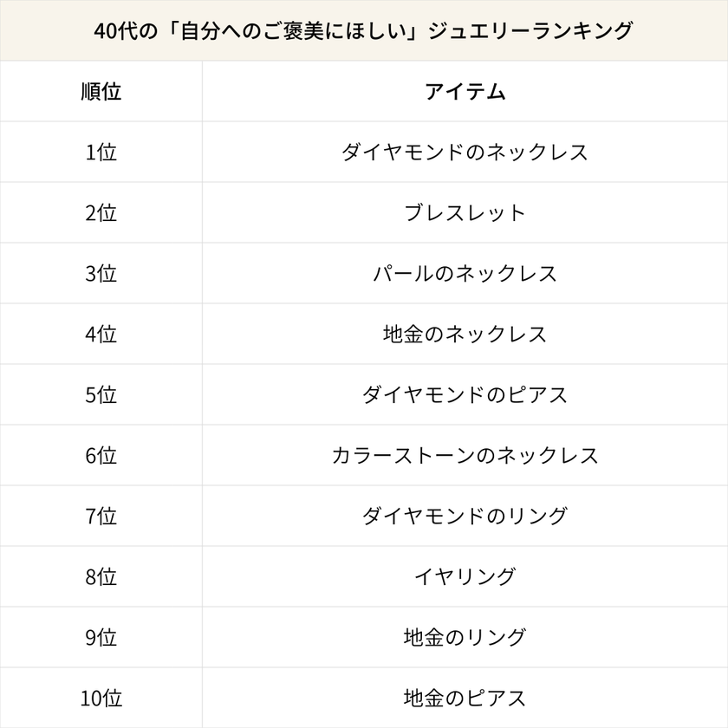Click the table title about 40代 jewelry ranking
Viewport: 728px width, 728px height.
(364, 30)
